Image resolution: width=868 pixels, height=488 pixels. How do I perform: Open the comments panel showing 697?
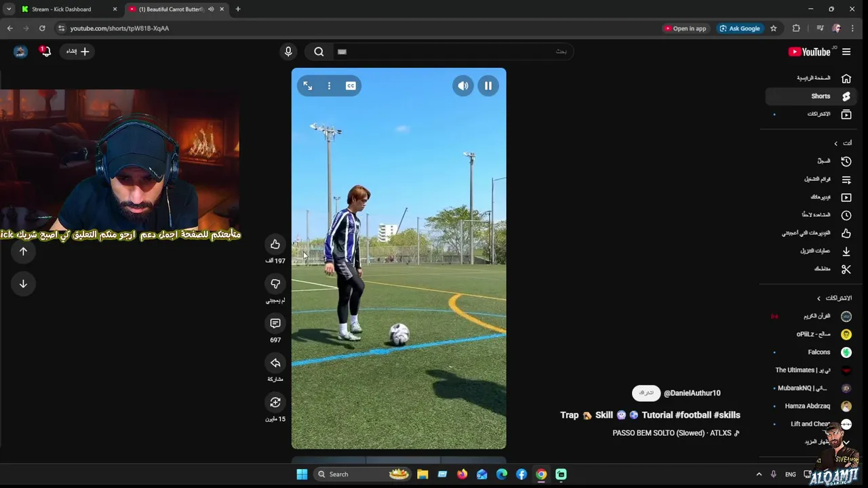[275, 323]
